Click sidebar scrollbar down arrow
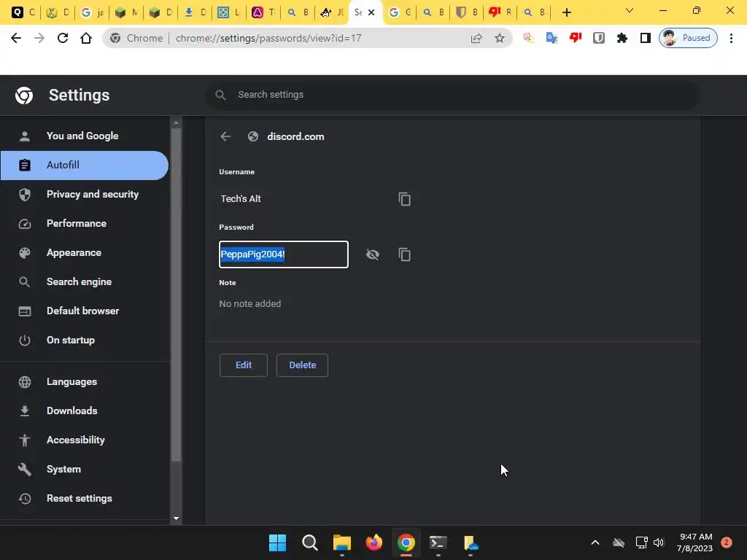747x560 pixels. [177, 518]
